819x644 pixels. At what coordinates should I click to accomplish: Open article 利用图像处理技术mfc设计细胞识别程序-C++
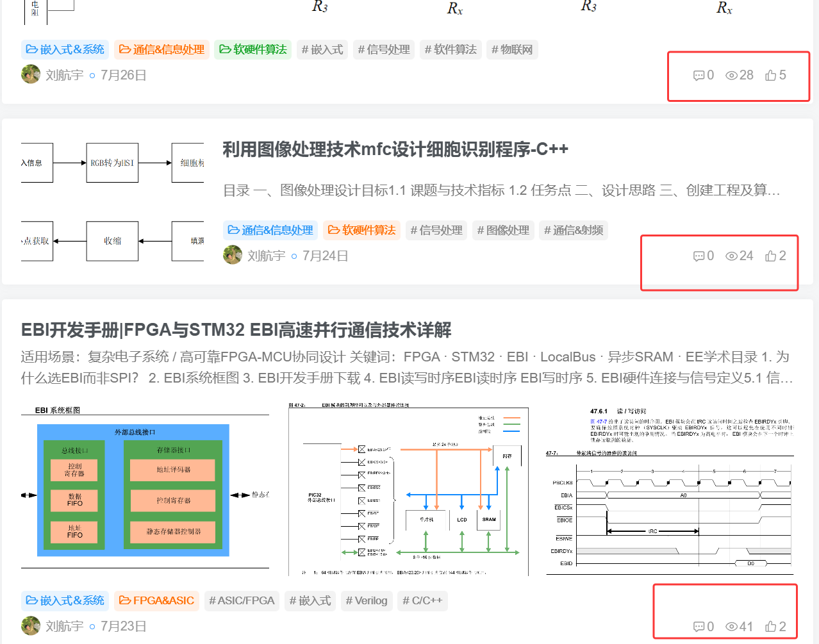[x=395, y=149]
